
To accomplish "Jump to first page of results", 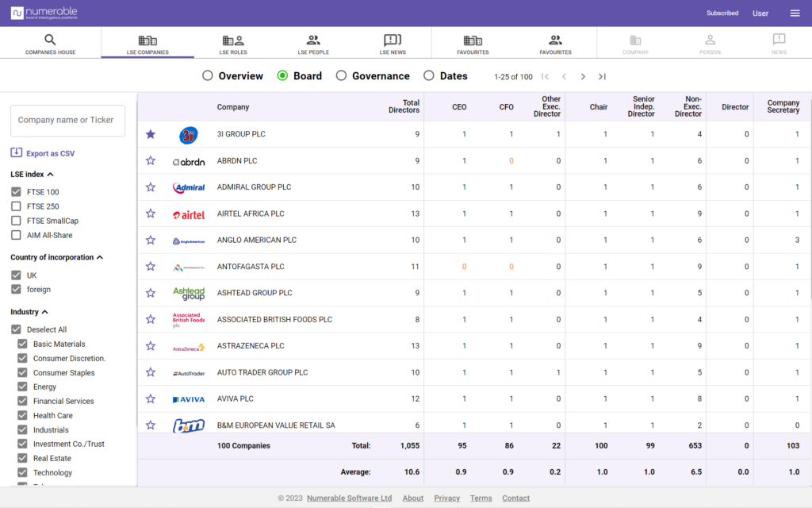I will click(546, 77).
